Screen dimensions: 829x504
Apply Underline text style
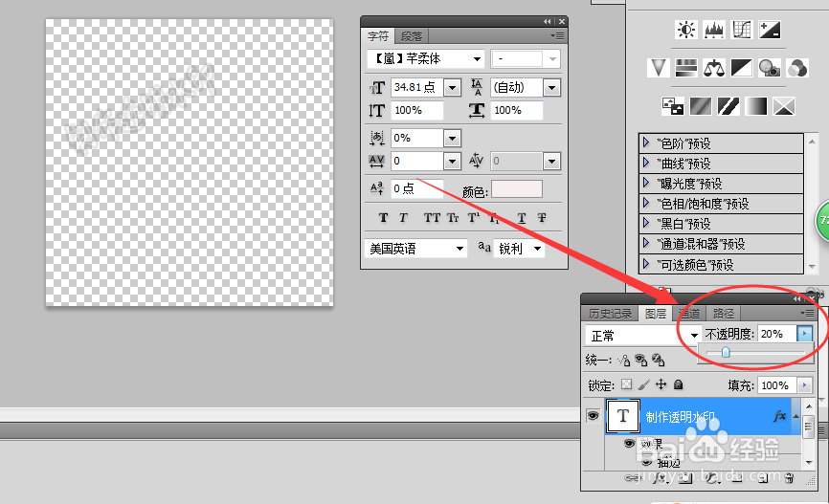pos(522,218)
